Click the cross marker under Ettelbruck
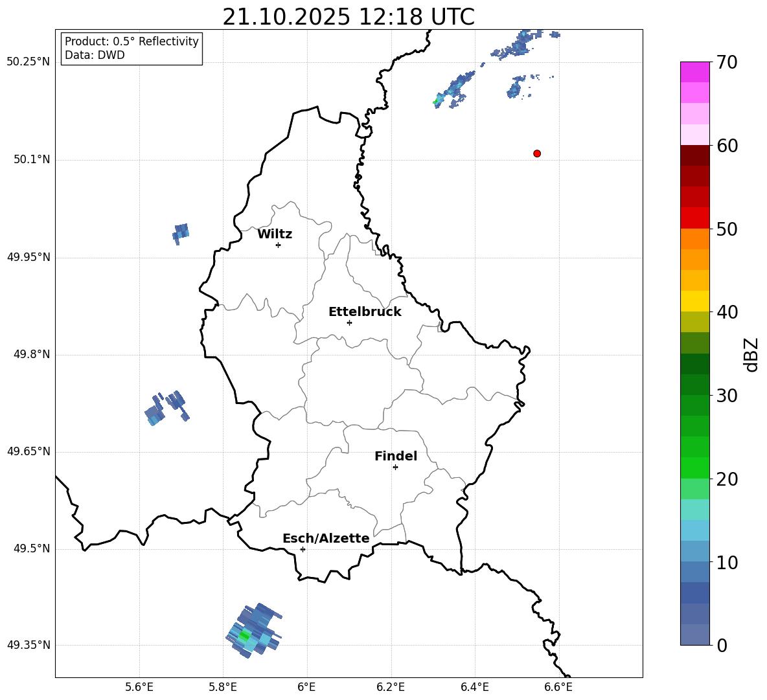Screen dimensions: 767x700 (349, 322)
